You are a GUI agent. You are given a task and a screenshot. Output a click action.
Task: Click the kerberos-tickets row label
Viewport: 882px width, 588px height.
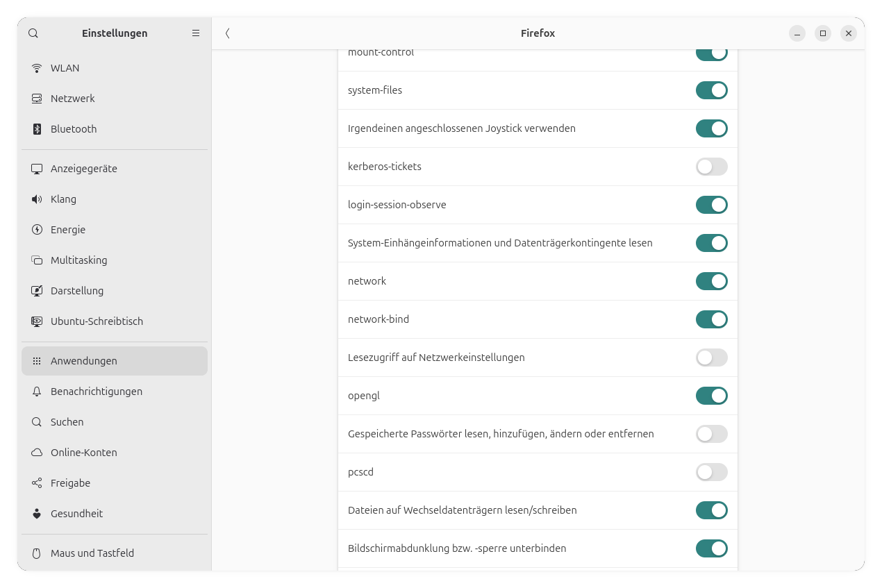click(385, 167)
